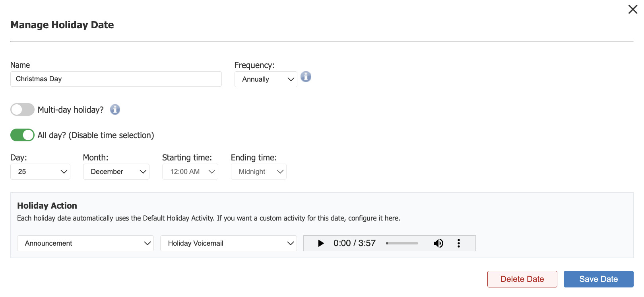Viewport: 644px width, 297px height.
Task: Expand the Announcement action type dropdown
Action: (x=85, y=243)
